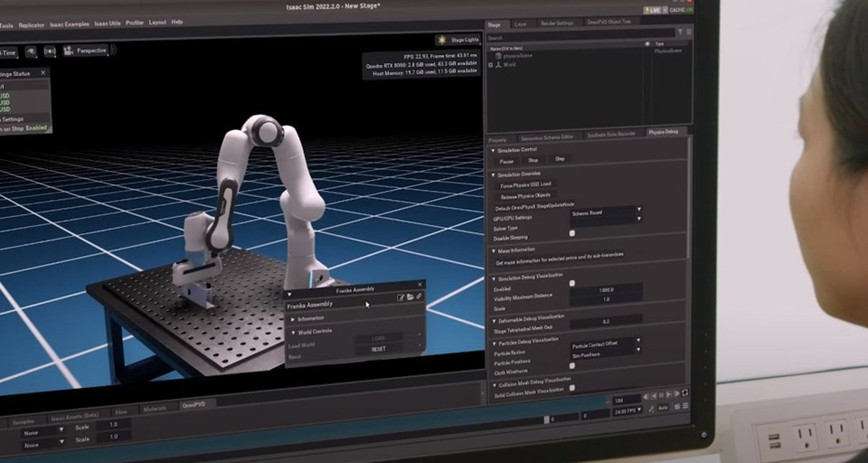Close the Franka Assembly window
This screenshot has width=868, height=463.
[x=420, y=284]
